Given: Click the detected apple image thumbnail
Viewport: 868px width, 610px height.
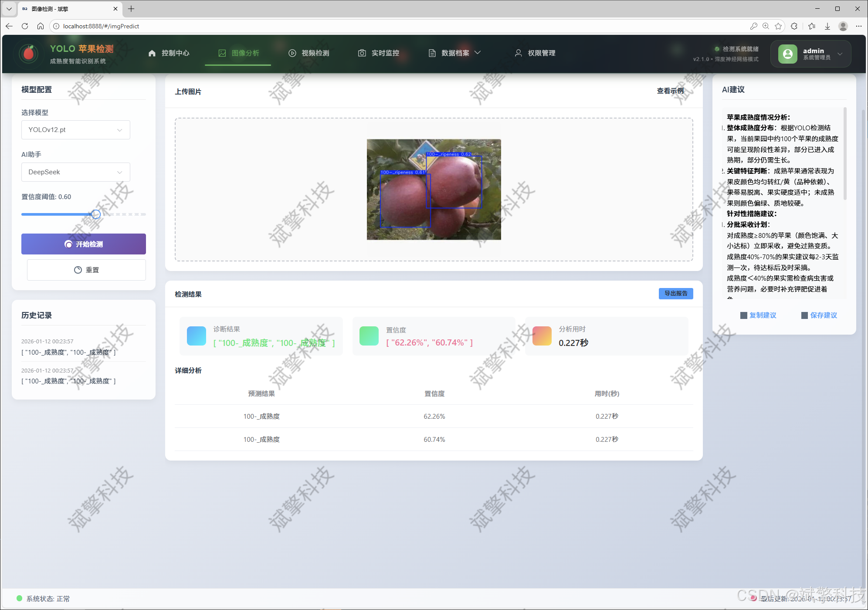Looking at the screenshot, I should click(434, 189).
